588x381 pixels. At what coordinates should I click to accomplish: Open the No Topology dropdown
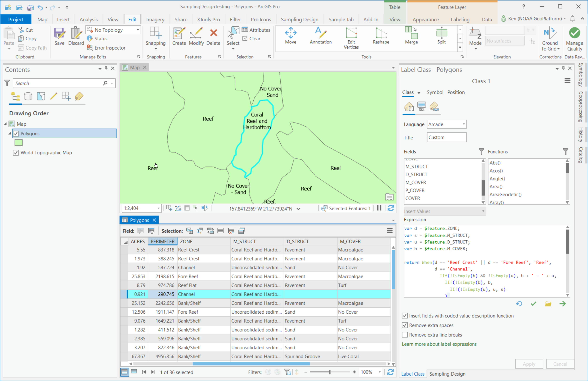(x=138, y=30)
